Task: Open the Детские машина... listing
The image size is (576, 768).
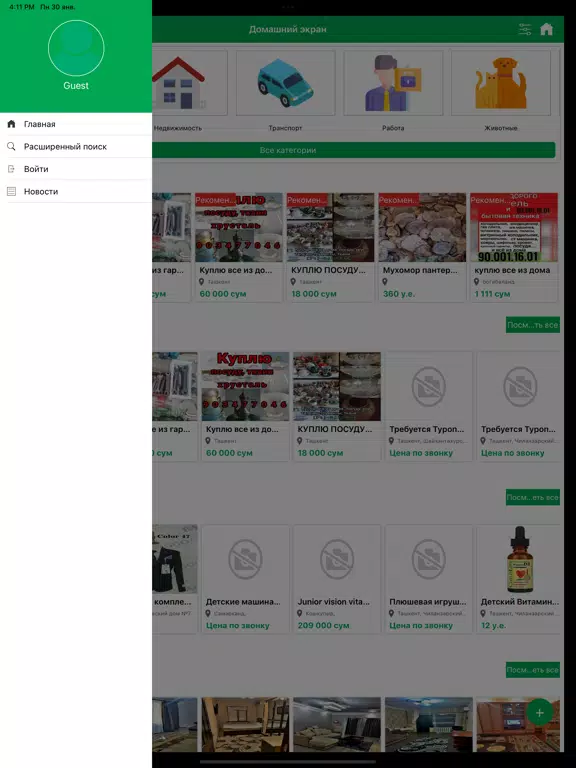Action: click(245, 579)
